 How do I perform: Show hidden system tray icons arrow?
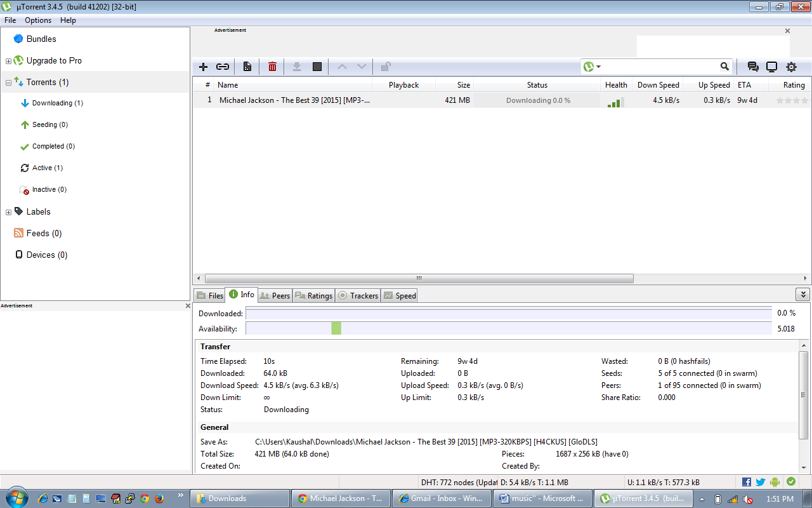pos(702,498)
